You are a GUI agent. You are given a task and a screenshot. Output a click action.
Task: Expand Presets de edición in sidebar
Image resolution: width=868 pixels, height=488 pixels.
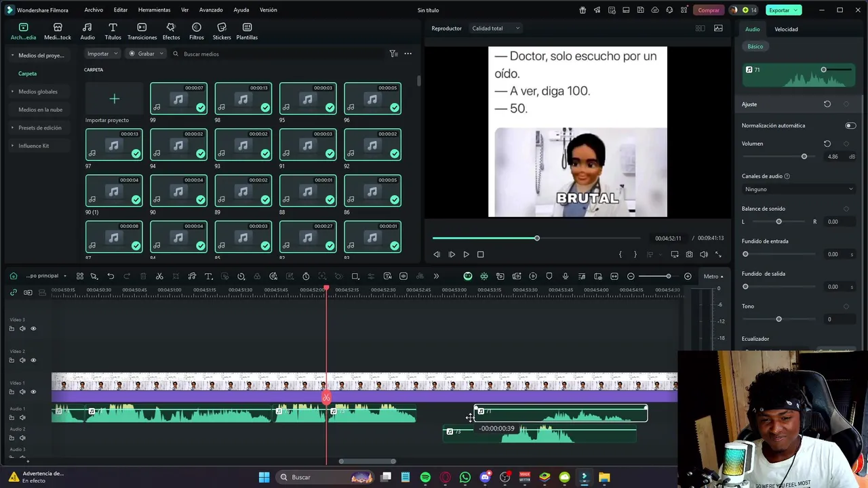[12, 127]
